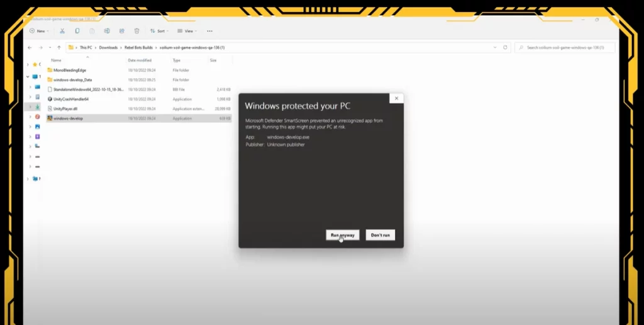
Task: Open the Sort dropdown menu
Action: click(158, 31)
